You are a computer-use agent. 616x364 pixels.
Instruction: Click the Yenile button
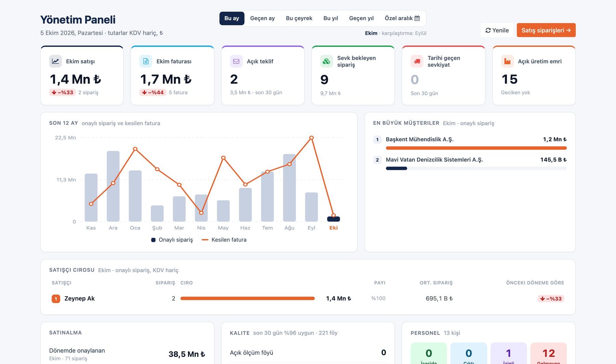[x=497, y=30]
